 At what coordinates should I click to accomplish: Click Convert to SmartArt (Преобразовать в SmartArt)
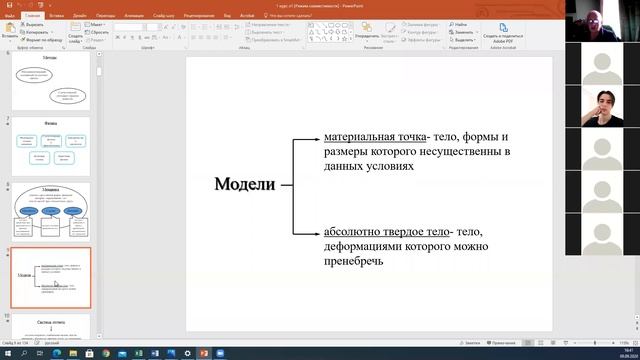(x=273, y=40)
